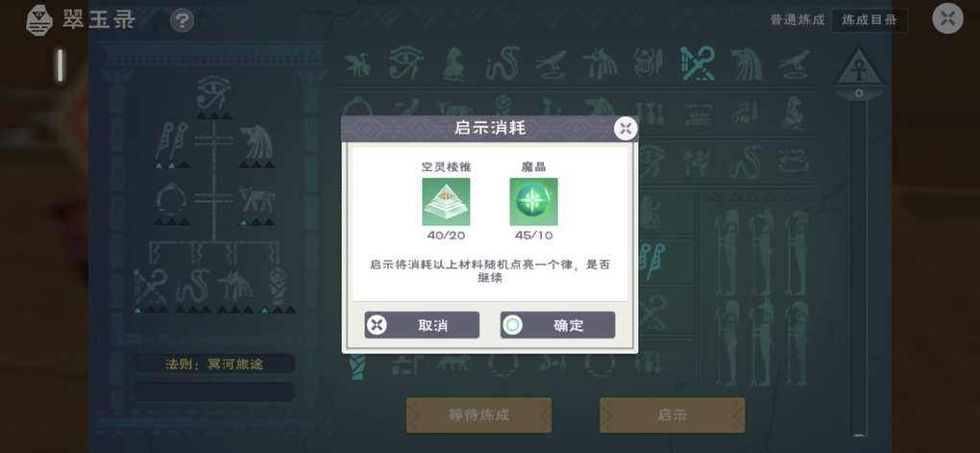980x453 pixels.
Task: Click the 启示 button at bottom
Action: click(673, 415)
